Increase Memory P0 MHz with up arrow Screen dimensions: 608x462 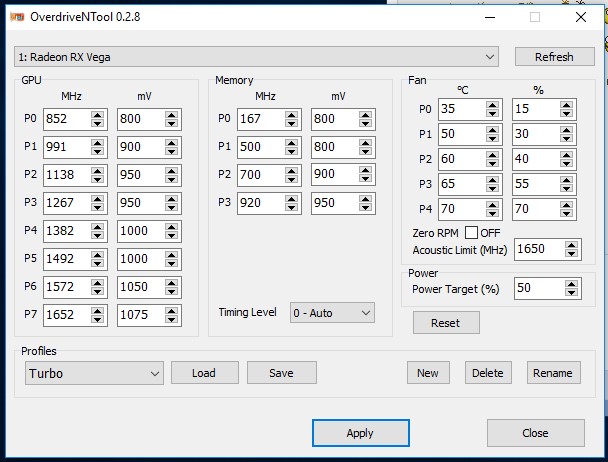tap(291, 115)
